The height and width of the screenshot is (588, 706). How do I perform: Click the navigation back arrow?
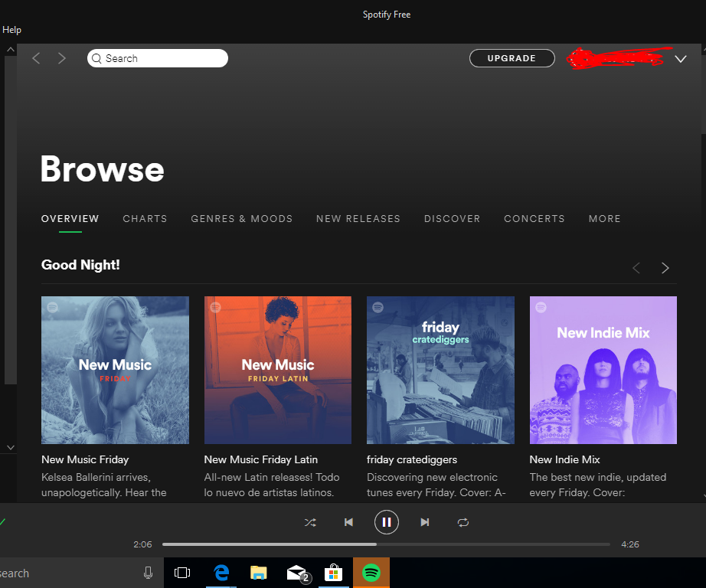point(36,57)
